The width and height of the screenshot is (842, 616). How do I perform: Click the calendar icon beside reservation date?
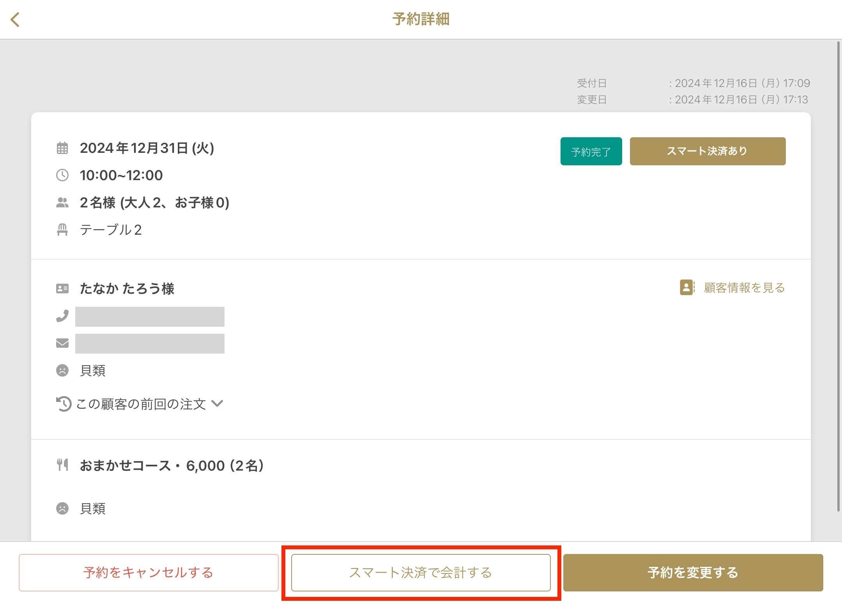point(62,148)
